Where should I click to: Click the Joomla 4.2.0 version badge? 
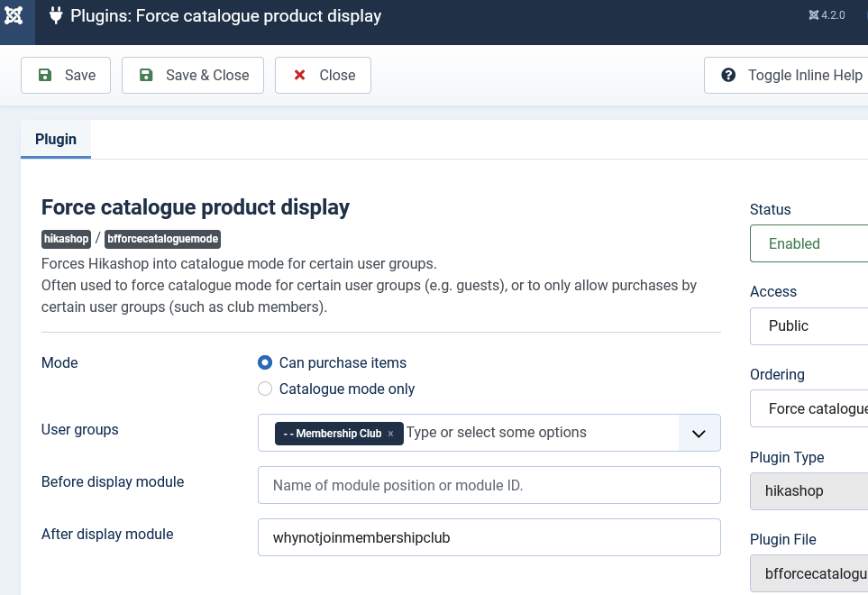click(827, 15)
